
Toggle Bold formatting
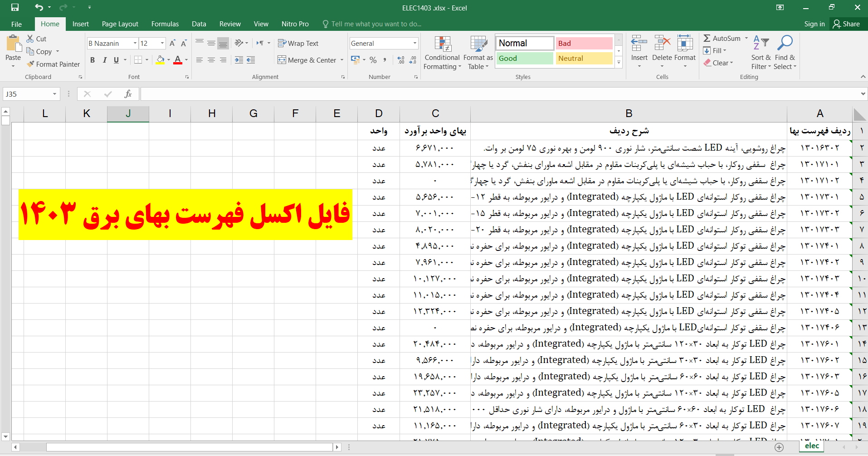(93, 60)
